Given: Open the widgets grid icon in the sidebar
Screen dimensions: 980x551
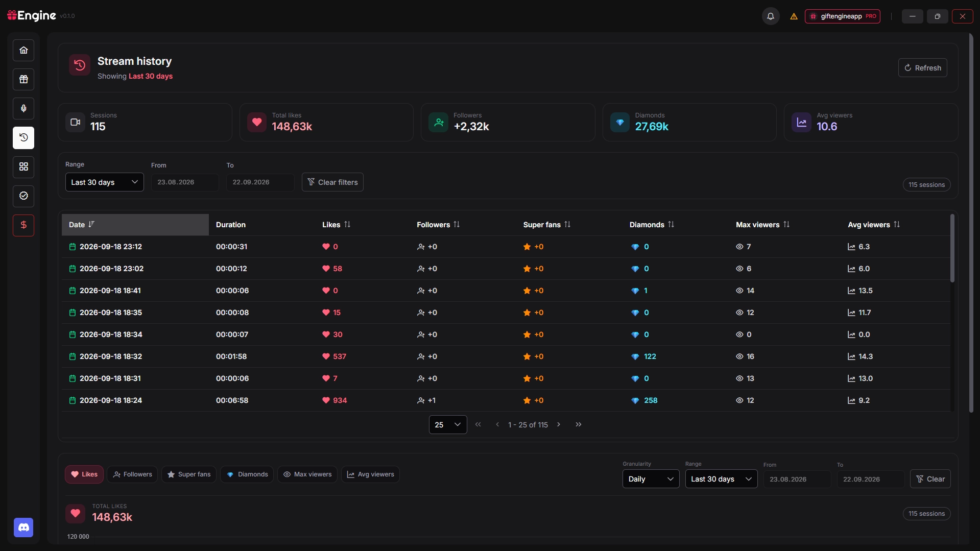Looking at the screenshot, I should [23, 167].
